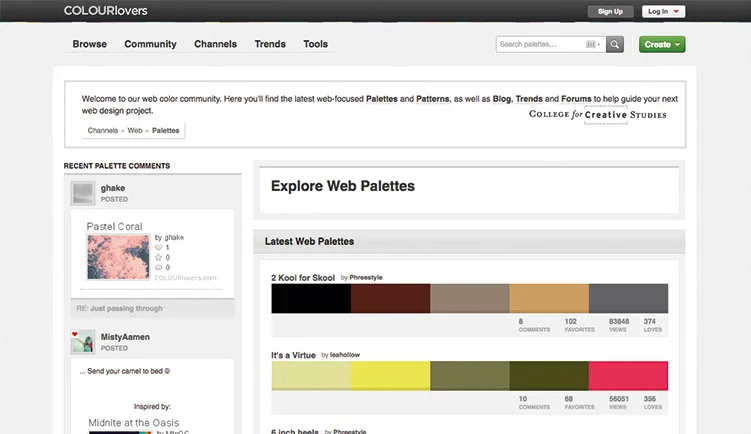Select bright yellow swatch in It's a Virtue

(x=390, y=376)
